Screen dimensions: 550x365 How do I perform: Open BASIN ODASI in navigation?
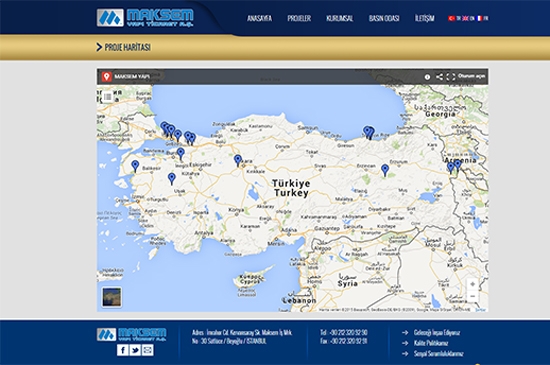(x=384, y=18)
